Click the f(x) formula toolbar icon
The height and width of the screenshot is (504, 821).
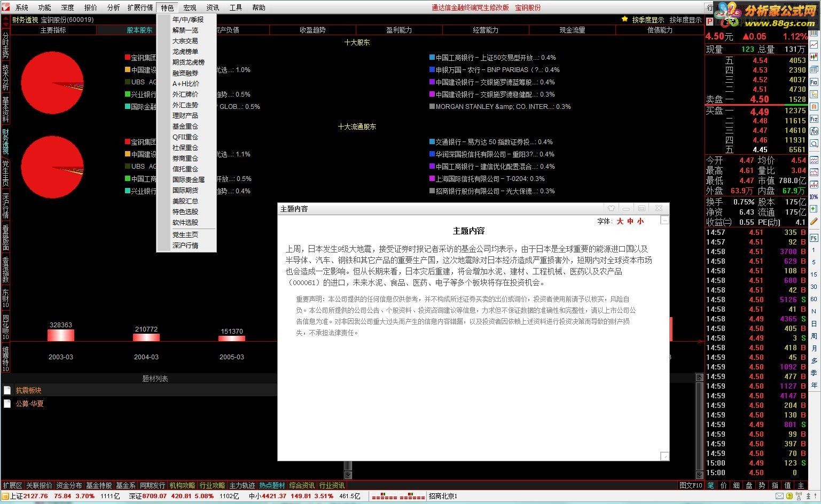pyautogui.click(x=814, y=131)
